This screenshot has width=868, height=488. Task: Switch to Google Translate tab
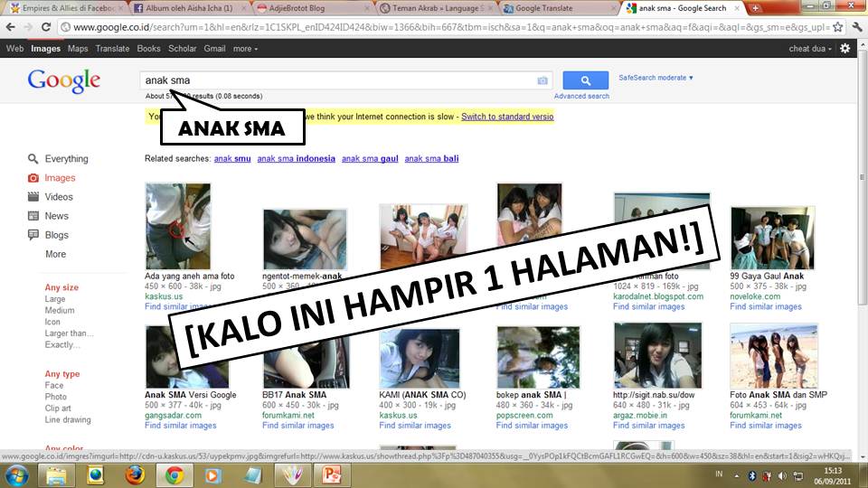(x=559, y=8)
